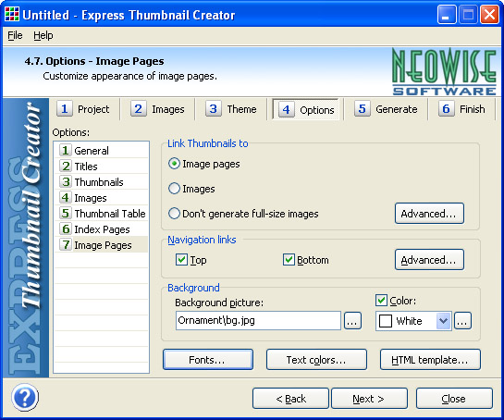Select Images entry in the options list
The height and width of the screenshot is (420, 504).
102,197
